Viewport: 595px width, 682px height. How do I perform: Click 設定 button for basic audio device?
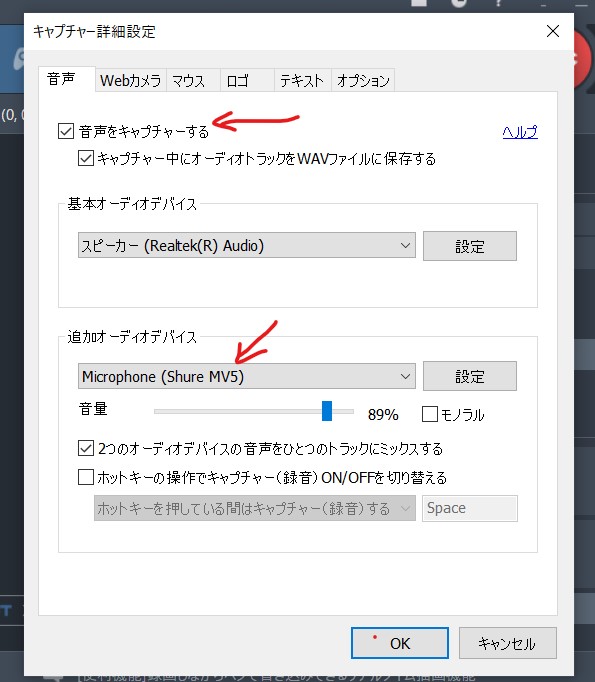[x=470, y=246]
